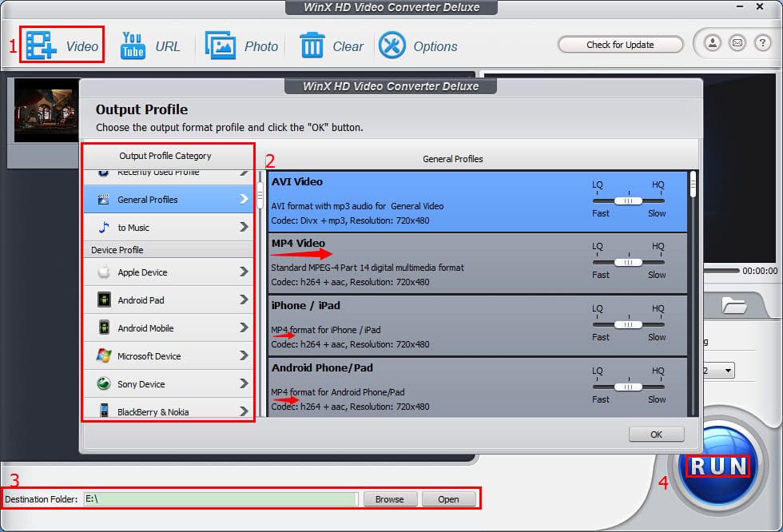Expand the Sony Device category arrow

tap(244, 383)
